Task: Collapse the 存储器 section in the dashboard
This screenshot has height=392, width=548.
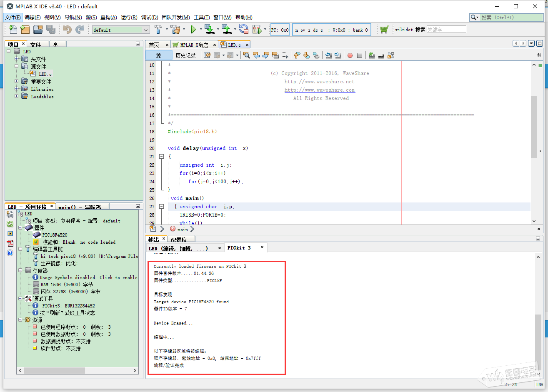Action: (20, 270)
